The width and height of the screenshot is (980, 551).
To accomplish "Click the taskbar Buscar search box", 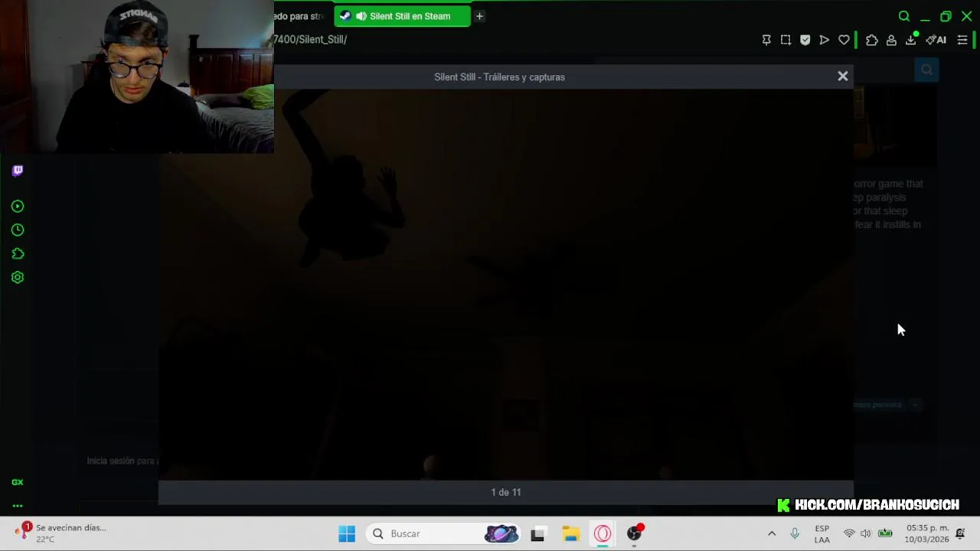I will point(443,533).
